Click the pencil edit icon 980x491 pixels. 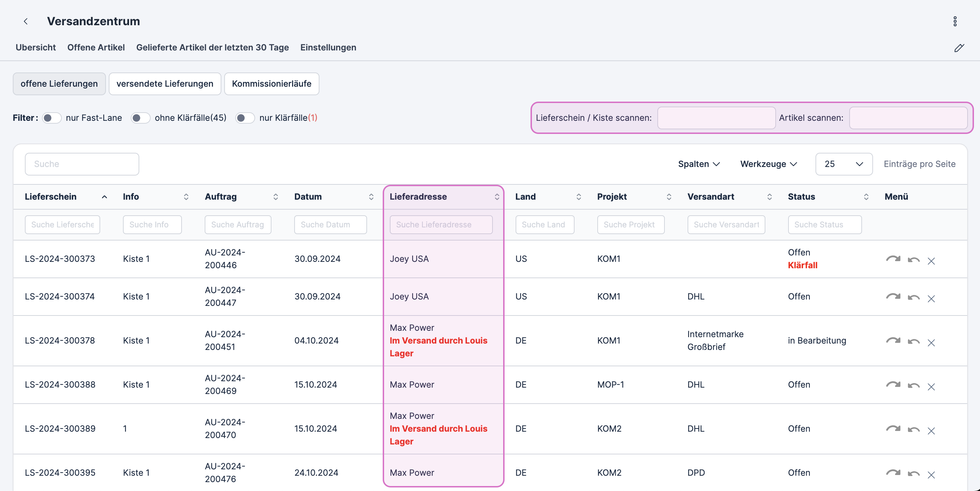point(959,48)
